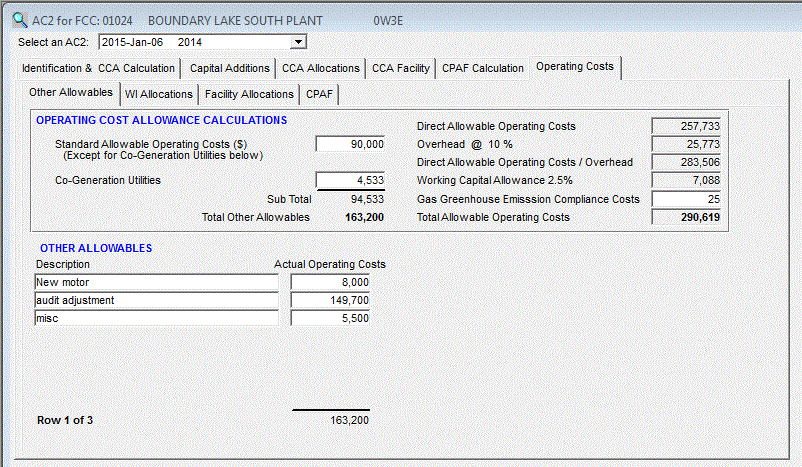Click the Co-Generation Utilities value field

[351, 181]
